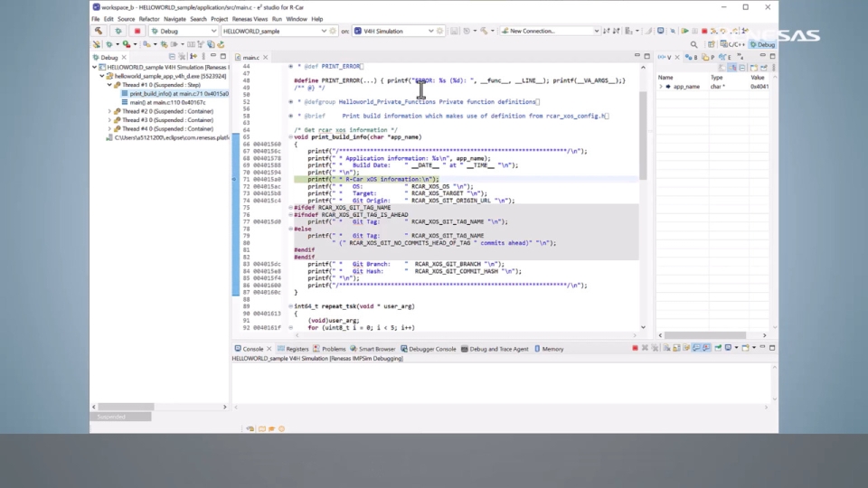Maximize the editor area icon
868x488 pixels.
click(646, 56)
